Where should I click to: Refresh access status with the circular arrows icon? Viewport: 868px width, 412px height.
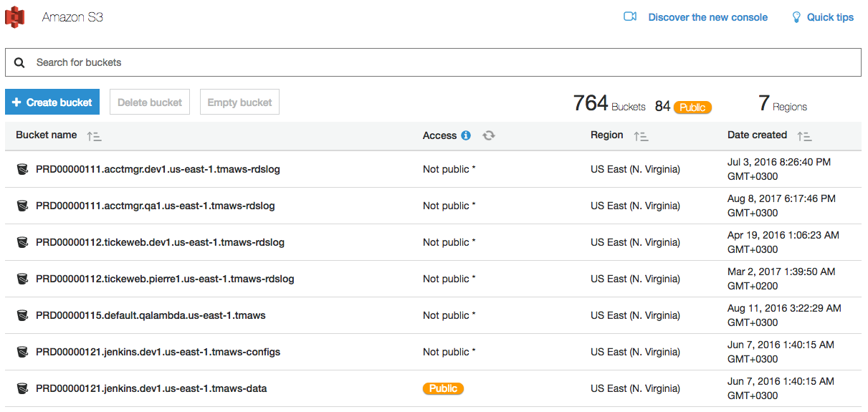pos(489,135)
